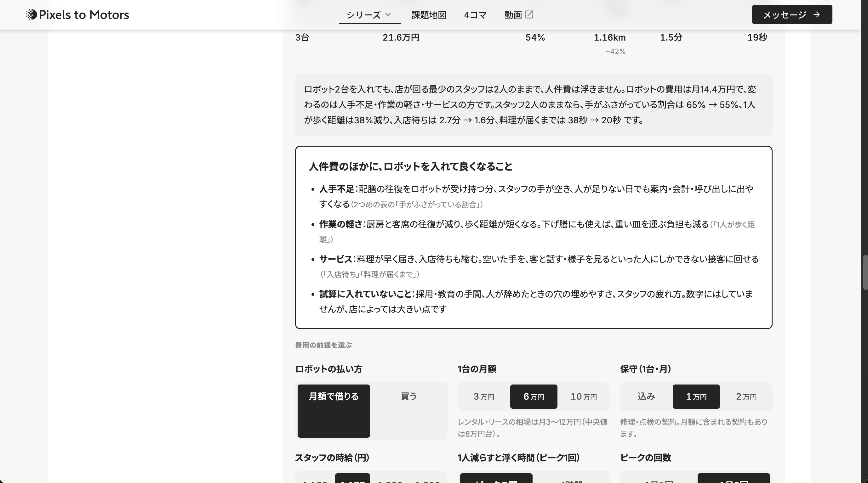
Task: Click the レンタル・リースの相場 note text
Action: tap(533, 428)
